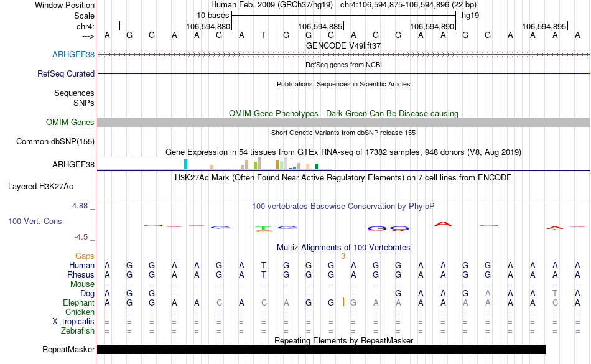This screenshot has width=591, height=364.
Task: Click the Layered H3K27Ac track label
Action: 40,186
